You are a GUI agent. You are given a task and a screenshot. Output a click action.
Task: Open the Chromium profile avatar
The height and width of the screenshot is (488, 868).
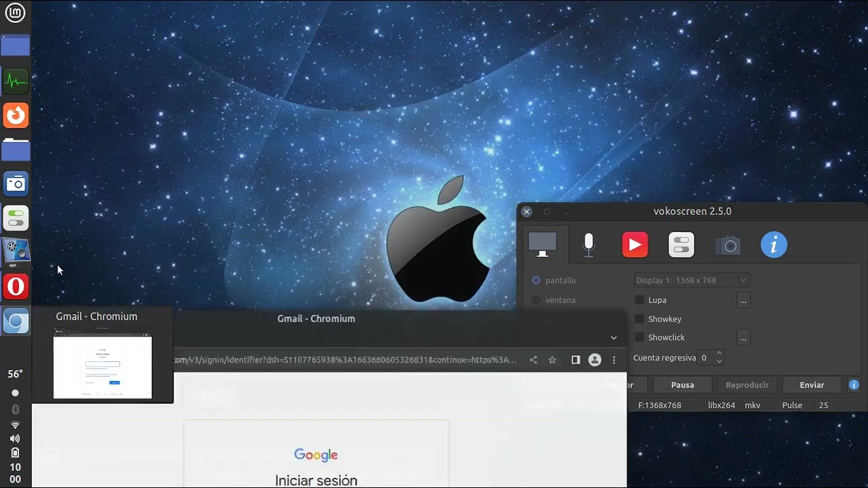595,360
